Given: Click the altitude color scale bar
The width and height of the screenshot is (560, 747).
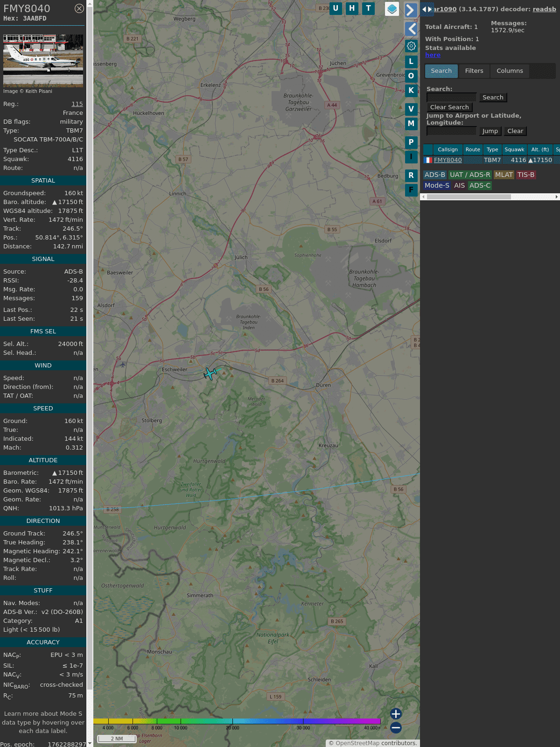Looking at the screenshot, I should pyautogui.click(x=237, y=721).
